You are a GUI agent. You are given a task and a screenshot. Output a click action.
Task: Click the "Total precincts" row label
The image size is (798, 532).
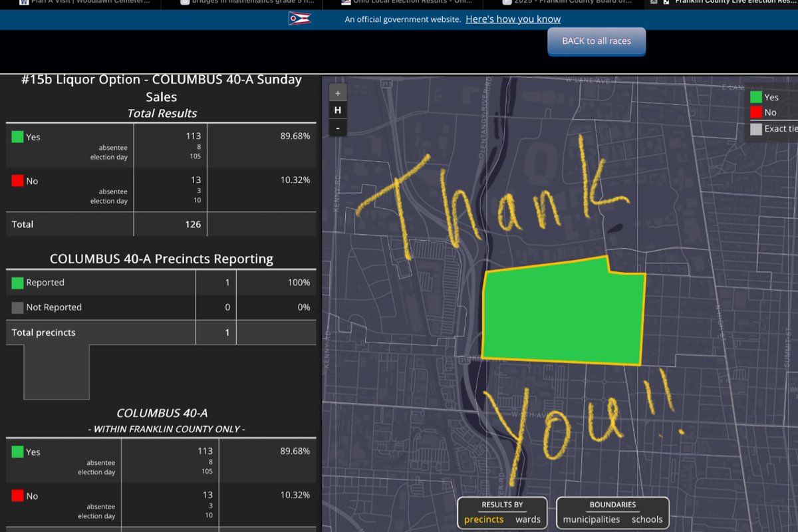[43, 332]
